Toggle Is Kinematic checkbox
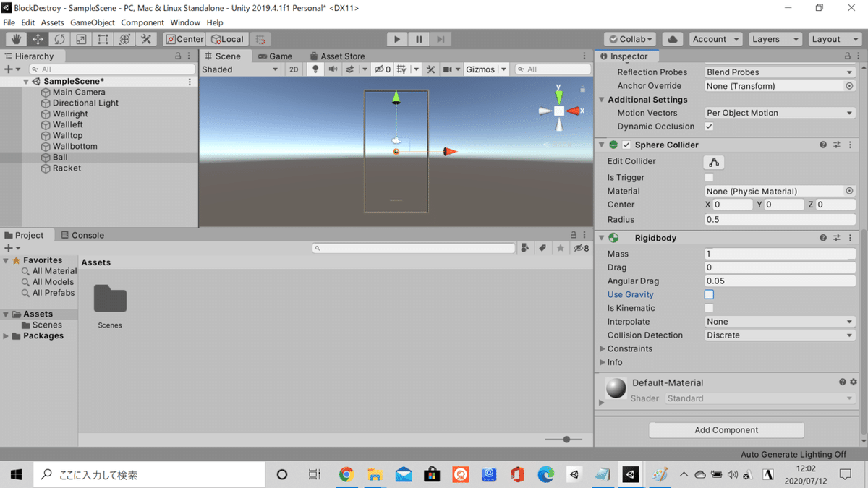The width and height of the screenshot is (868, 488). coord(709,308)
